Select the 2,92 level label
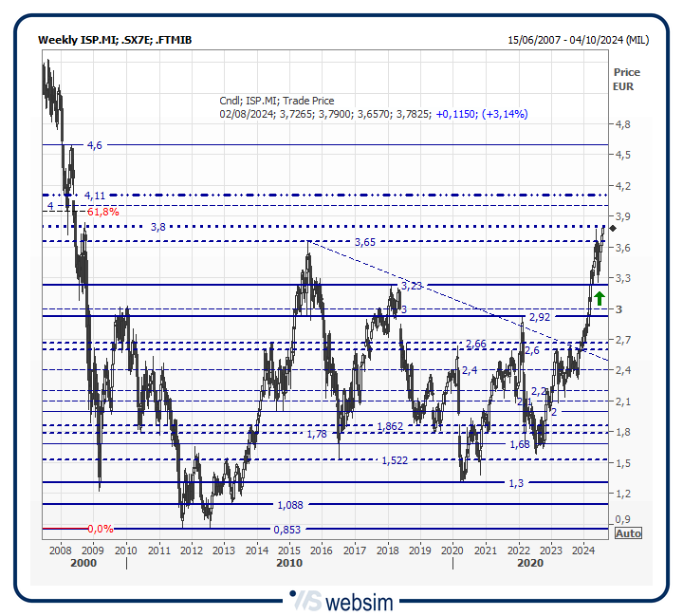This screenshot has height=616, width=683. pyautogui.click(x=540, y=316)
